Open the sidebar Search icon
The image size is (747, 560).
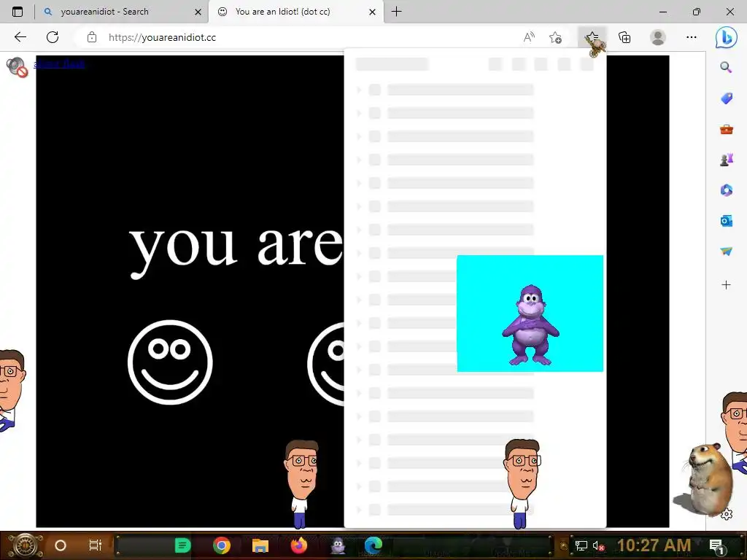coord(726,67)
